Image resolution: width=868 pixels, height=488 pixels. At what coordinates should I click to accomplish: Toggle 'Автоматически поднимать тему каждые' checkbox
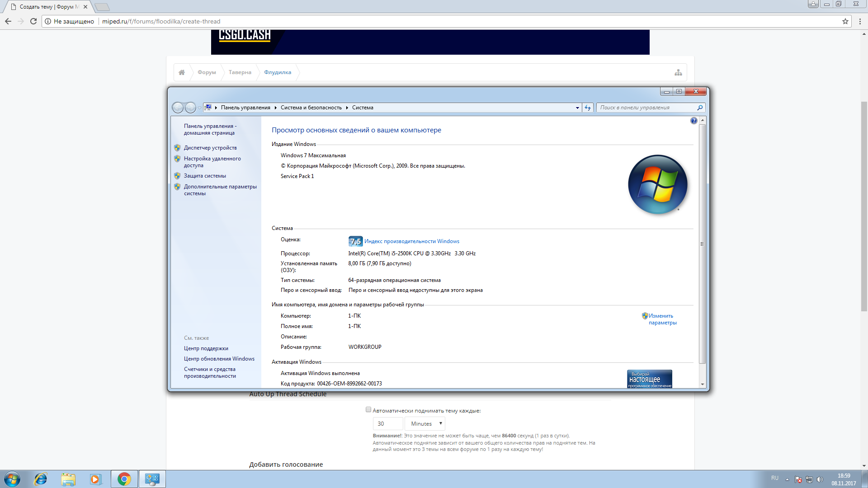(x=368, y=410)
